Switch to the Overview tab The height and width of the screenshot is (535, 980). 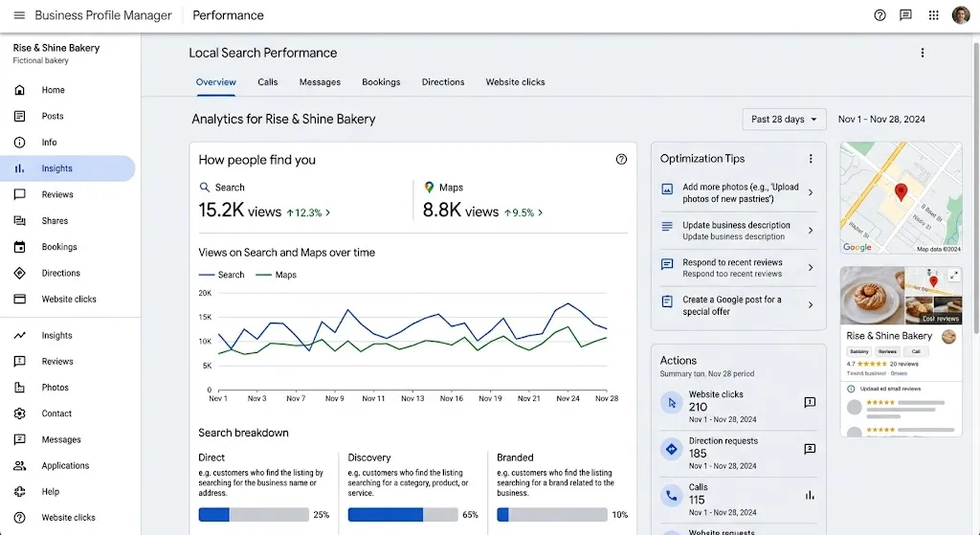tap(215, 82)
